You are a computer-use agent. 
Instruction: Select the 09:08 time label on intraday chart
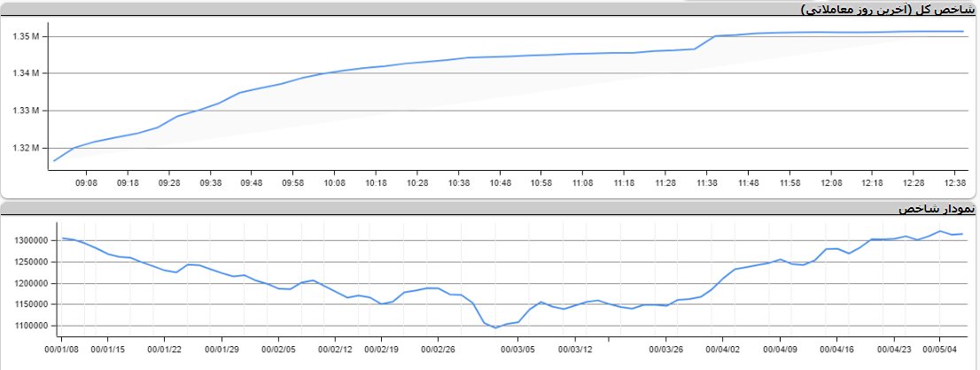[x=86, y=183]
